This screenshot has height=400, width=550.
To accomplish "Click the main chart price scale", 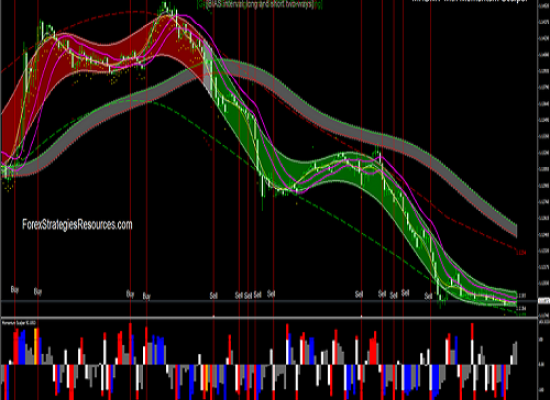I will 544,158.
